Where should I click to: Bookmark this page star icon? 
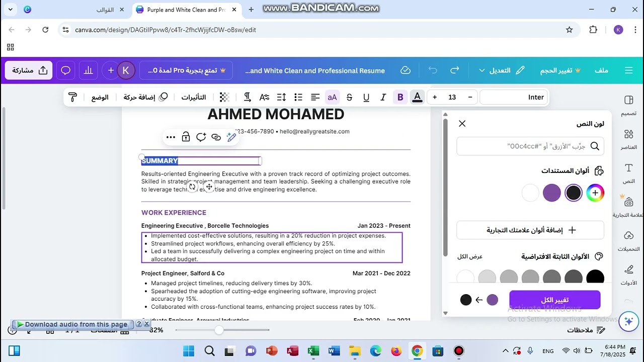coord(569,30)
